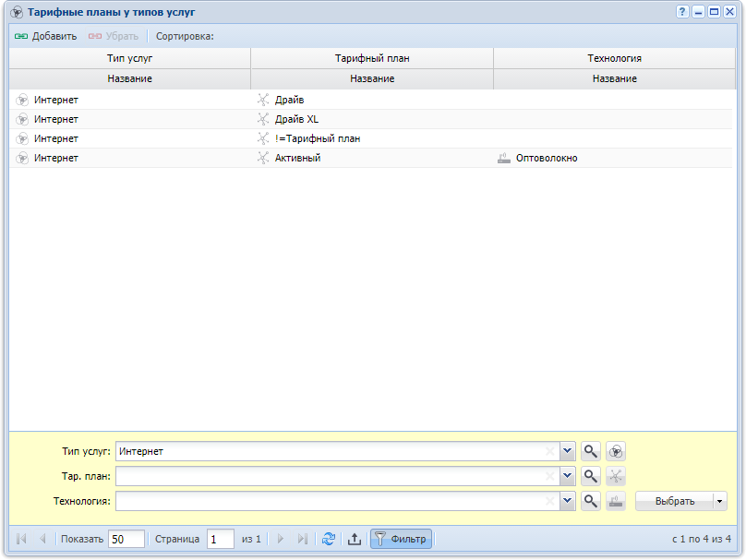Select the !=Тарифный план cell

pos(372,138)
